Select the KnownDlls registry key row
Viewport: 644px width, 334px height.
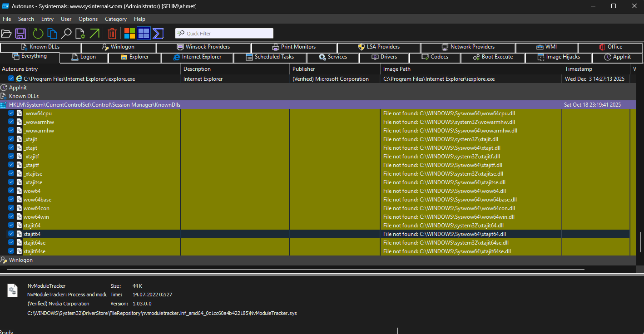tap(94, 105)
